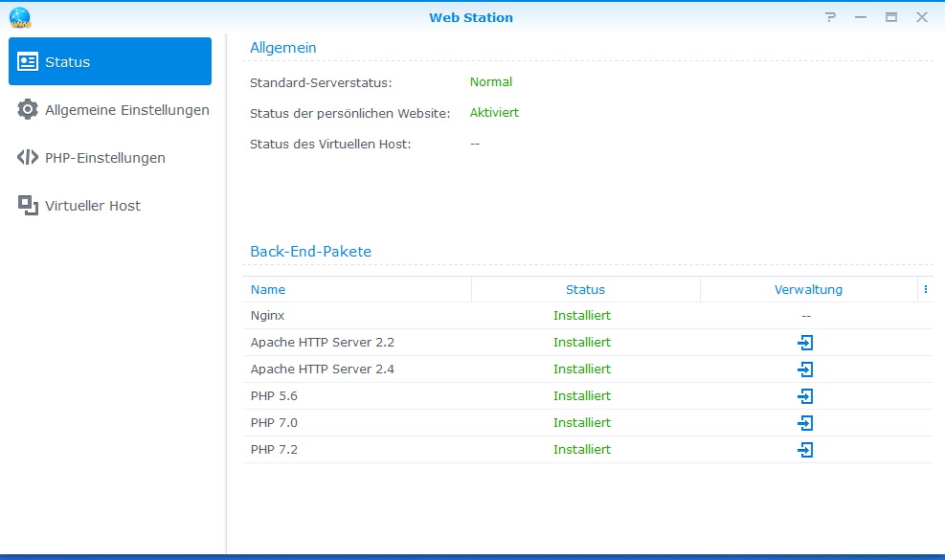Viewport: 945px width, 560px height.
Task: Sort by the Status column header
Action: coord(585,289)
